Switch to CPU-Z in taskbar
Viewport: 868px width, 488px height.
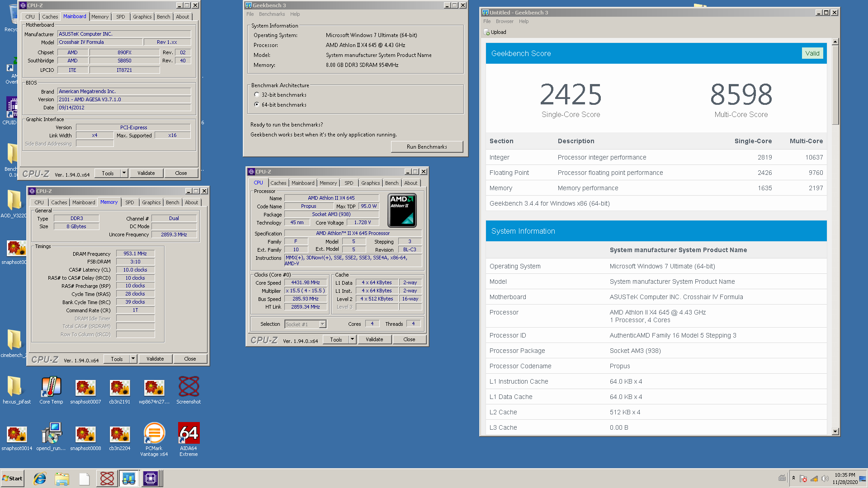[x=151, y=479]
